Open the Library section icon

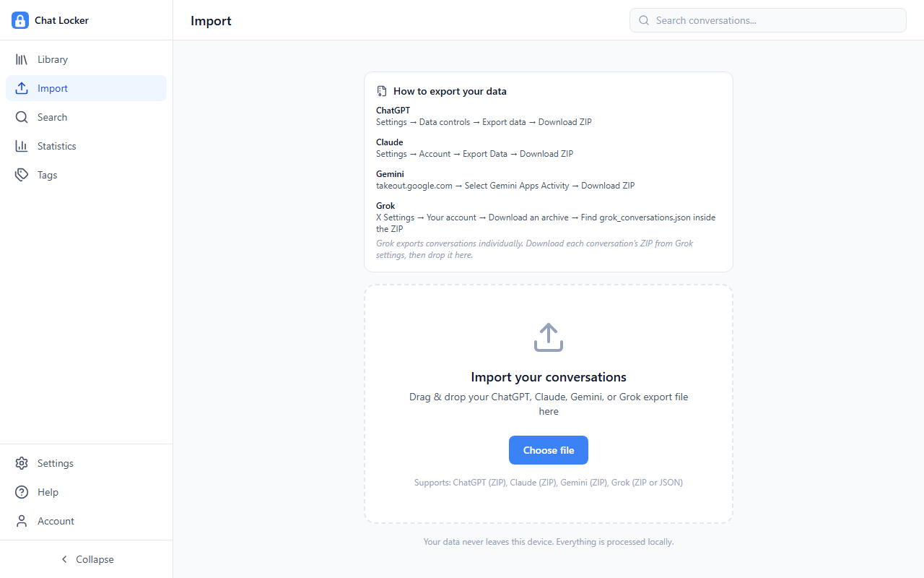(22, 59)
